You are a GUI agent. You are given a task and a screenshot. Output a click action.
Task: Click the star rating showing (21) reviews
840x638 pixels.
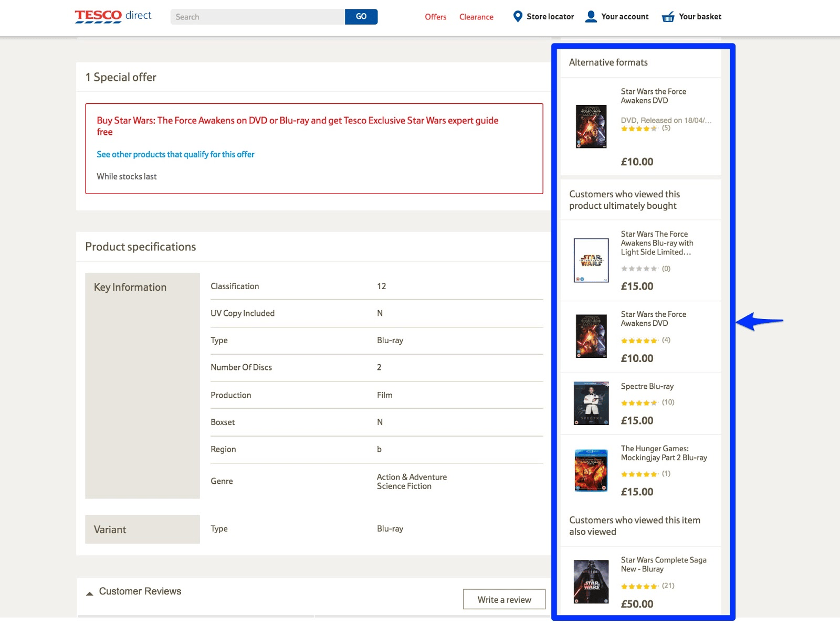click(639, 586)
